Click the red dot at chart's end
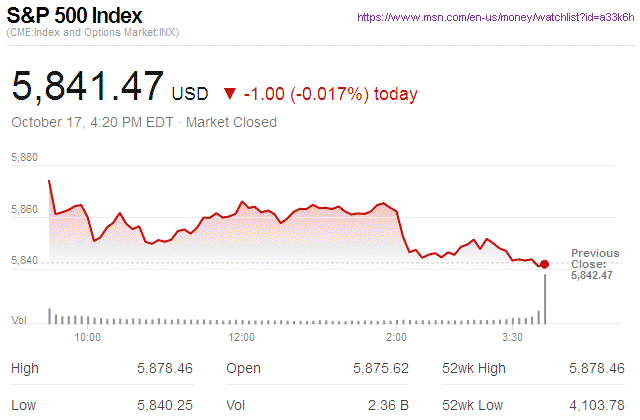The width and height of the screenshot is (640, 420). coord(544,264)
